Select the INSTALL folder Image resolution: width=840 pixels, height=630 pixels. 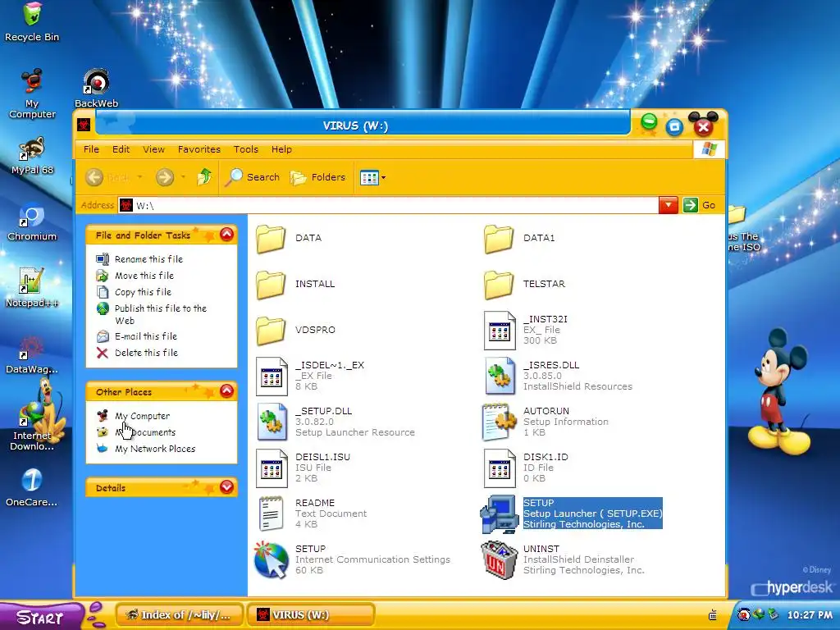[x=295, y=285]
